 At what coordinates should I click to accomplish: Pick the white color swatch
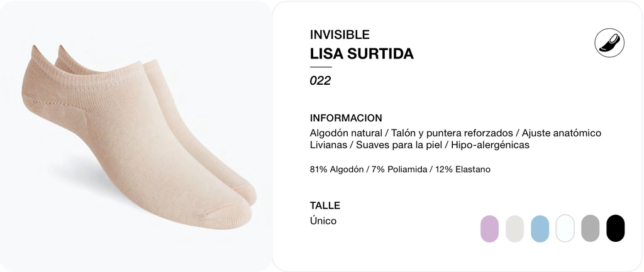coord(565,229)
